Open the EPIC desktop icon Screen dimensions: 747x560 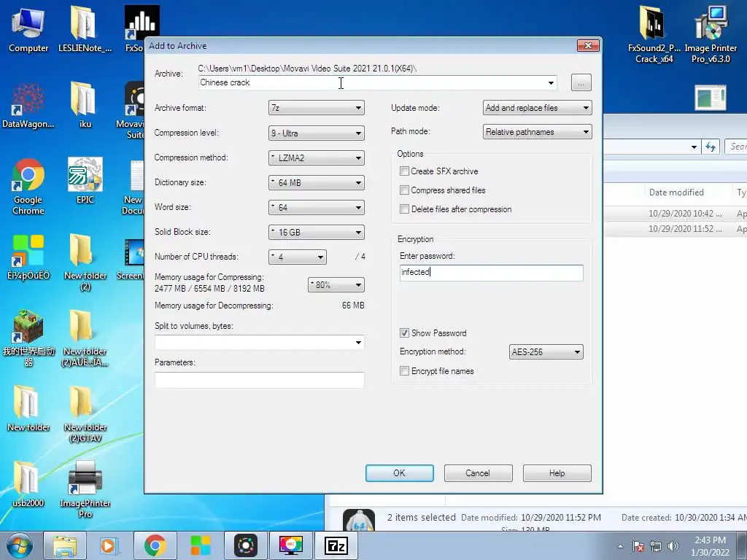pos(85,181)
